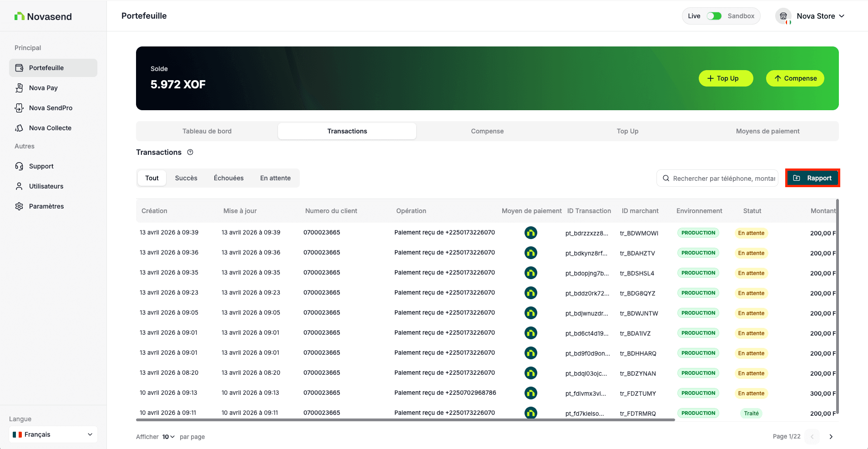Click the help icon next to Transactions
Viewport: 868px width, 449px height.
click(x=190, y=152)
